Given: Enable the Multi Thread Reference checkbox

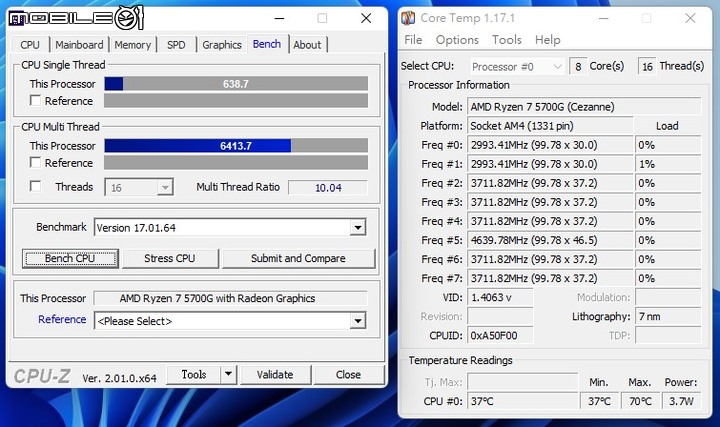Looking at the screenshot, I should (x=35, y=162).
